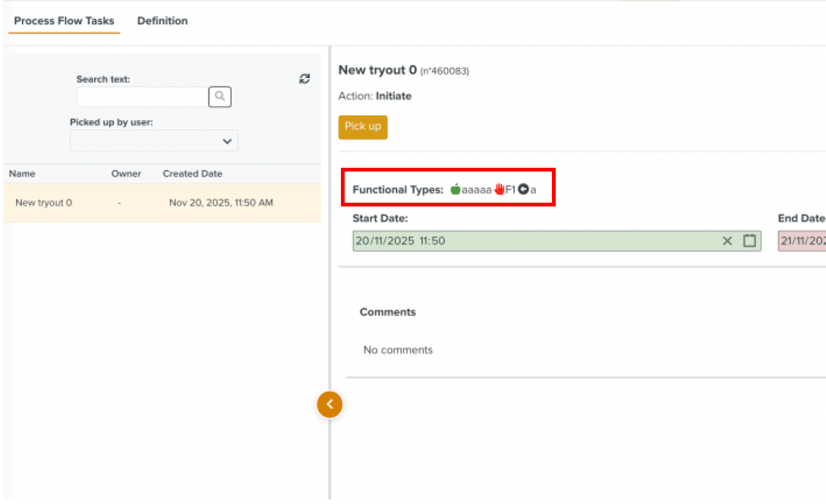Clear the Start Date with X icon

727,241
